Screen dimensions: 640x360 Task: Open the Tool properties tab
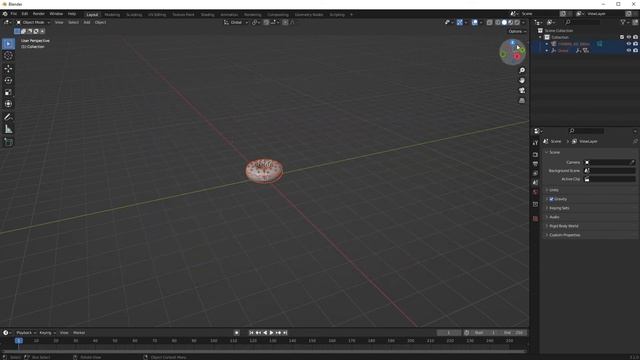tap(535, 143)
